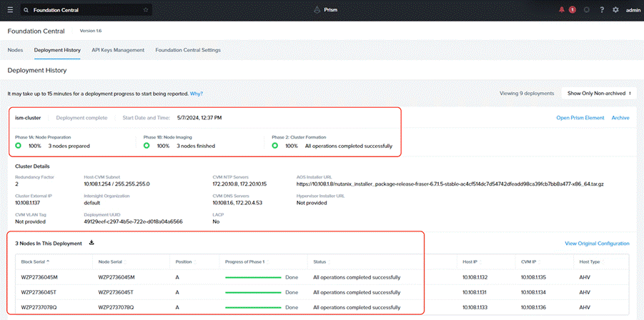
Task: Click Host IP 10.108.1.133
Action: [x=475, y=307]
